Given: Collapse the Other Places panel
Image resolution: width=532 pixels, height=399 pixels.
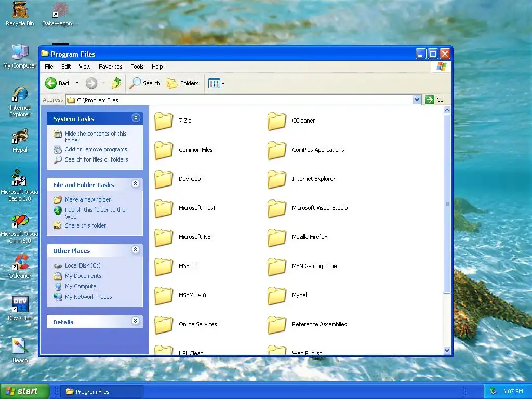Looking at the screenshot, I should (x=136, y=250).
